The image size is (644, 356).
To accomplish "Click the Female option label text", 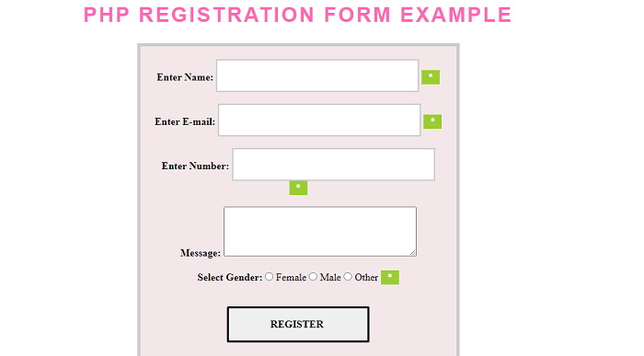I will pyautogui.click(x=291, y=278).
